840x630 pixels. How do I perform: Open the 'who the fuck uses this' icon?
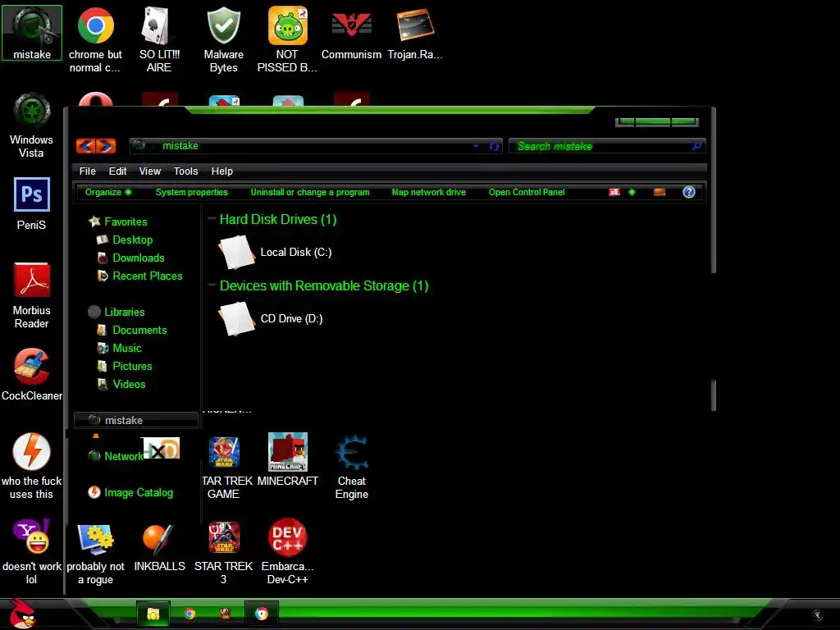pos(32,466)
